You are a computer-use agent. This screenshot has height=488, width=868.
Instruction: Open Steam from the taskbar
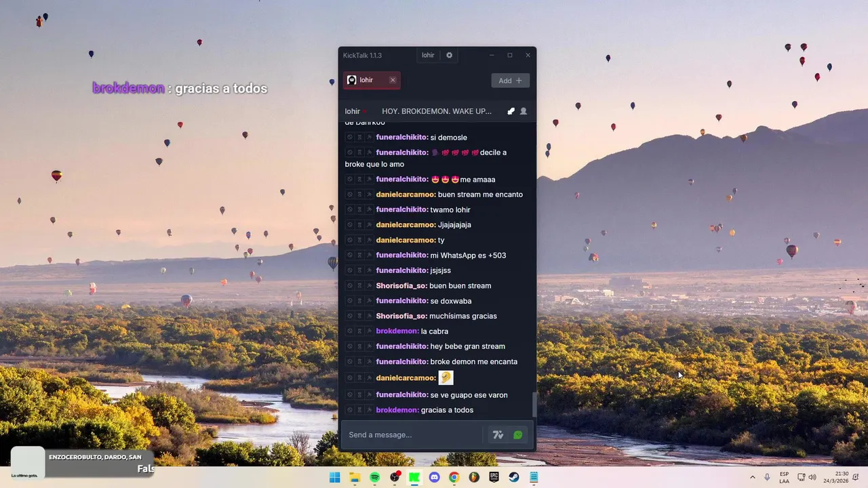coord(514,477)
